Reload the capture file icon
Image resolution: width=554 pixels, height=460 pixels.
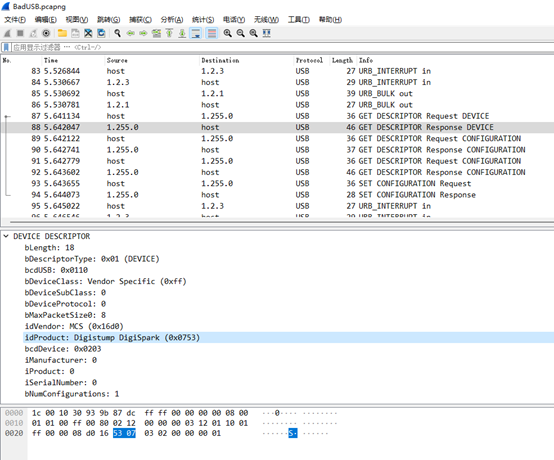pyautogui.click(x=101, y=33)
